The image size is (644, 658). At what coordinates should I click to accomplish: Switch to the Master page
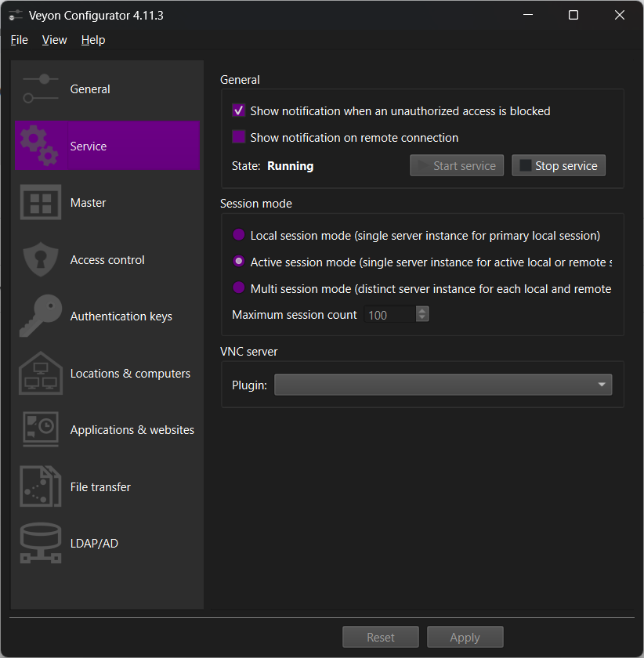107,203
